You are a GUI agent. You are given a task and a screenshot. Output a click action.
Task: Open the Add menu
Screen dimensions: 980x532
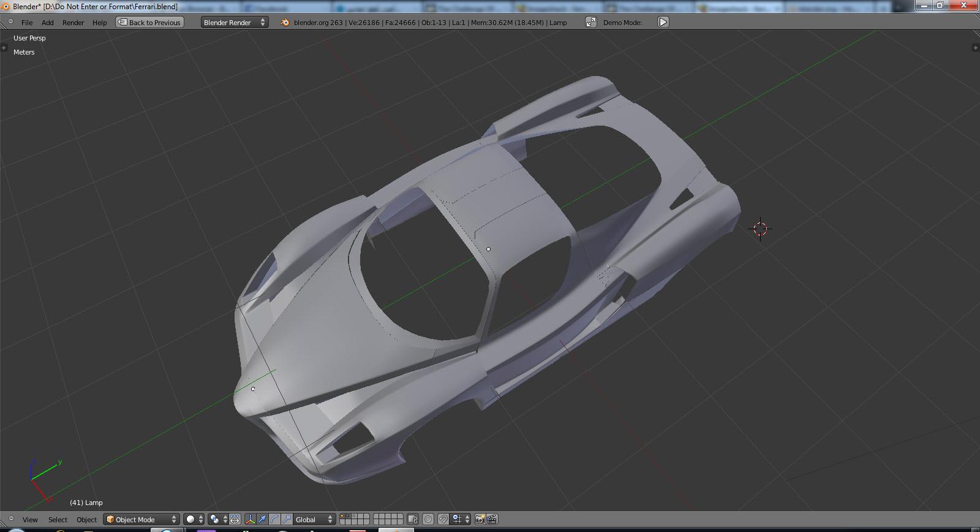(47, 22)
